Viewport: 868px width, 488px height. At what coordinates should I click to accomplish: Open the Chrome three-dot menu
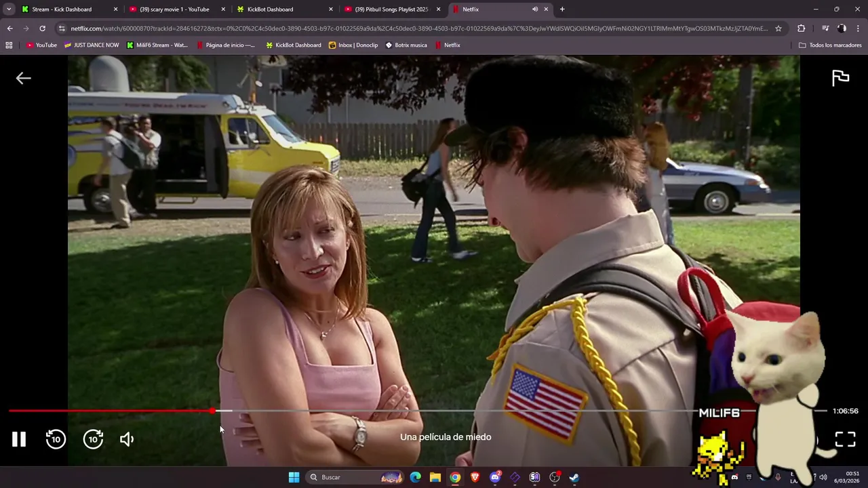pos(859,28)
